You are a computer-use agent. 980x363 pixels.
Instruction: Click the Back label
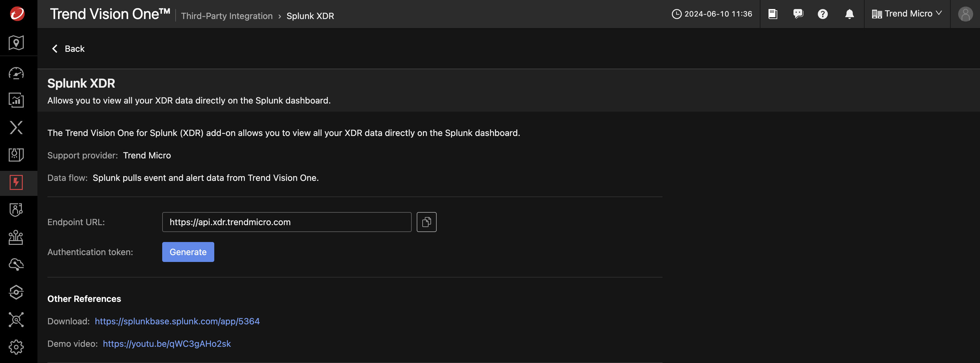pos(75,49)
